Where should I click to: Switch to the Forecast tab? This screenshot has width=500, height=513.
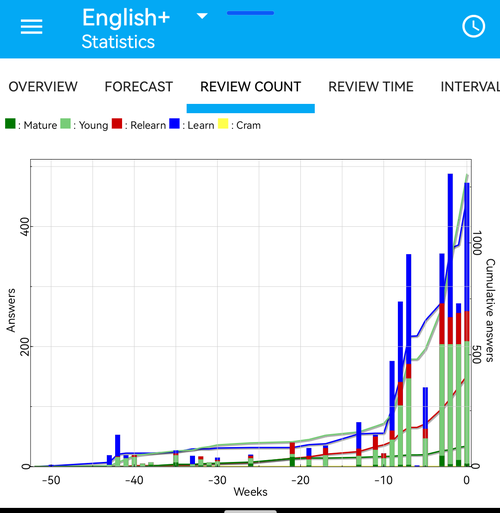(x=139, y=87)
